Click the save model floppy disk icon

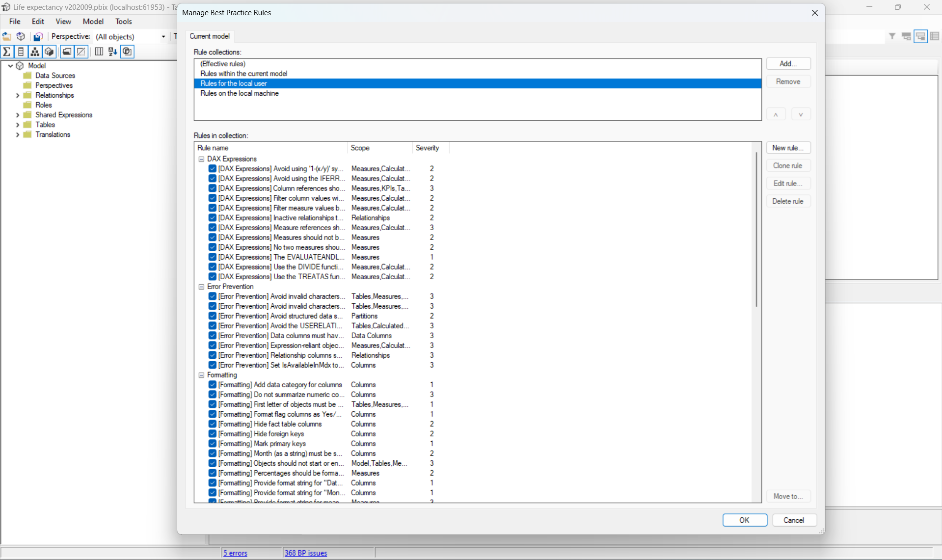tap(38, 36)
